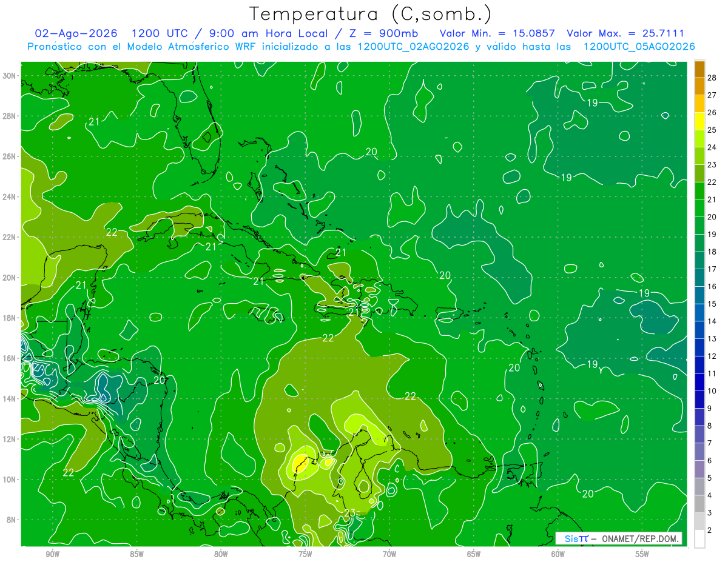Click the 16N latitude axis label

(10, 358)
